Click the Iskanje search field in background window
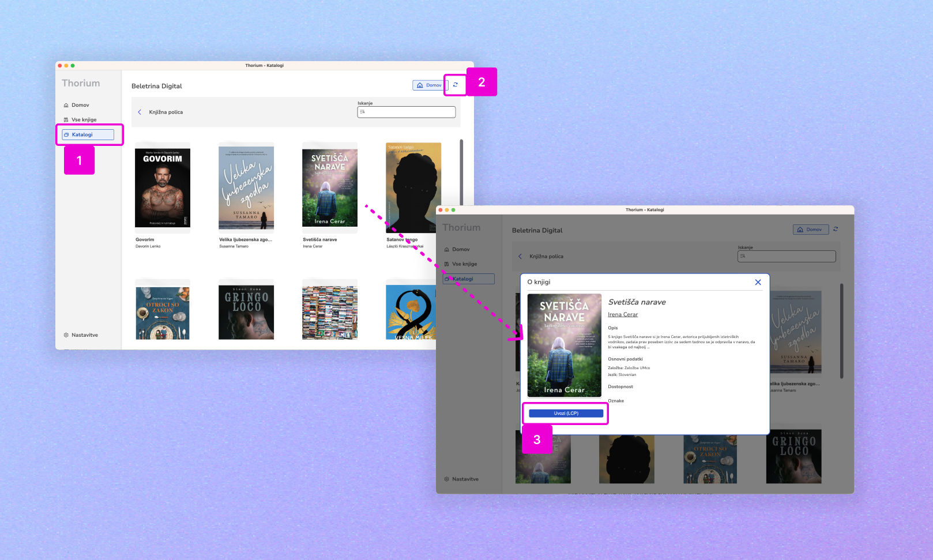Image resolution: width=933 pixels, height=560 pixels. coord(407,112)
